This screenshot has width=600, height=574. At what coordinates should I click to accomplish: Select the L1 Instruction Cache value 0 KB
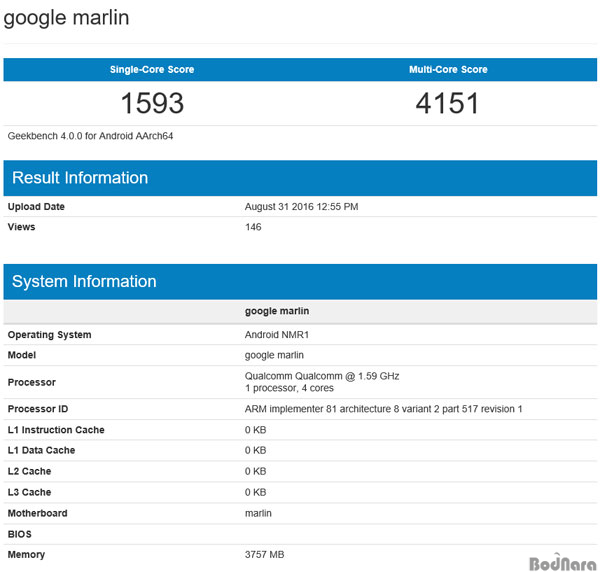255,430
